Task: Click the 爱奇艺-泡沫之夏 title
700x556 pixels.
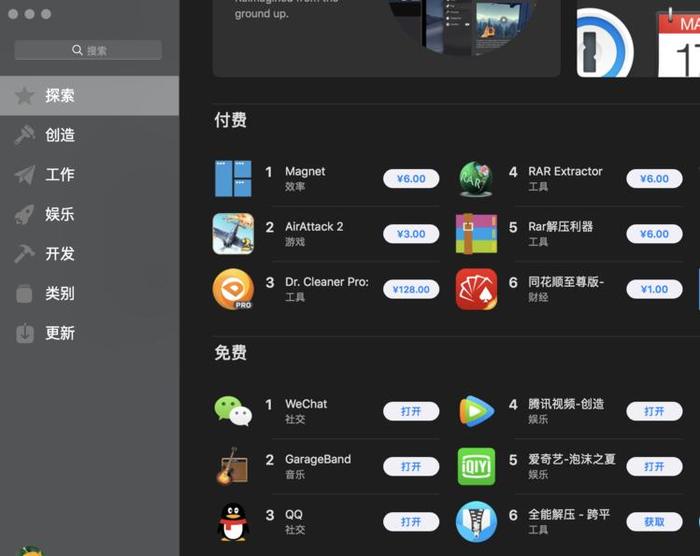Action: 572,459
